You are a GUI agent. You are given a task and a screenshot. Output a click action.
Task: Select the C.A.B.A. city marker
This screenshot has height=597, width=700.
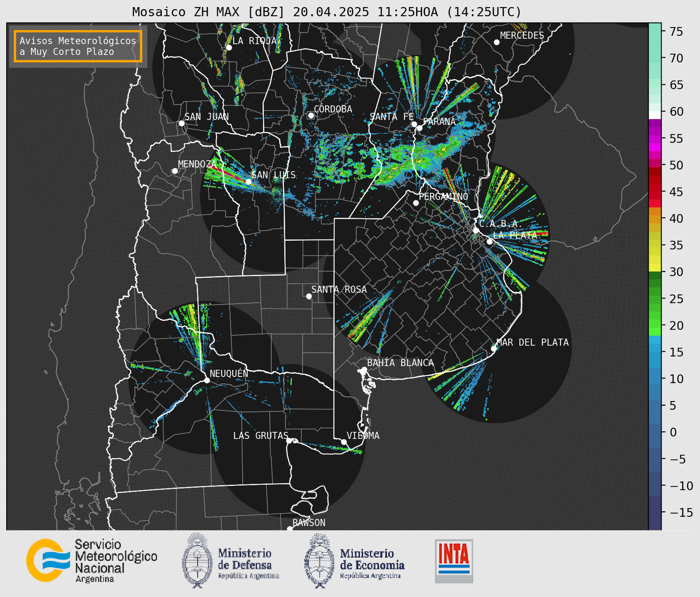coord(476,230)
